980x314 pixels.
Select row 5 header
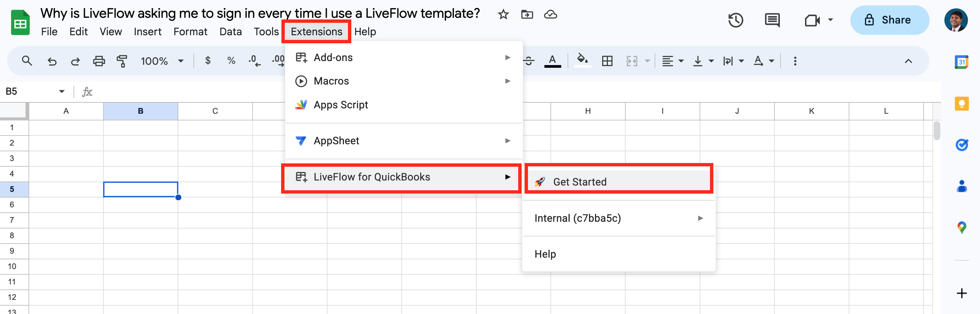tap(14, 189)
